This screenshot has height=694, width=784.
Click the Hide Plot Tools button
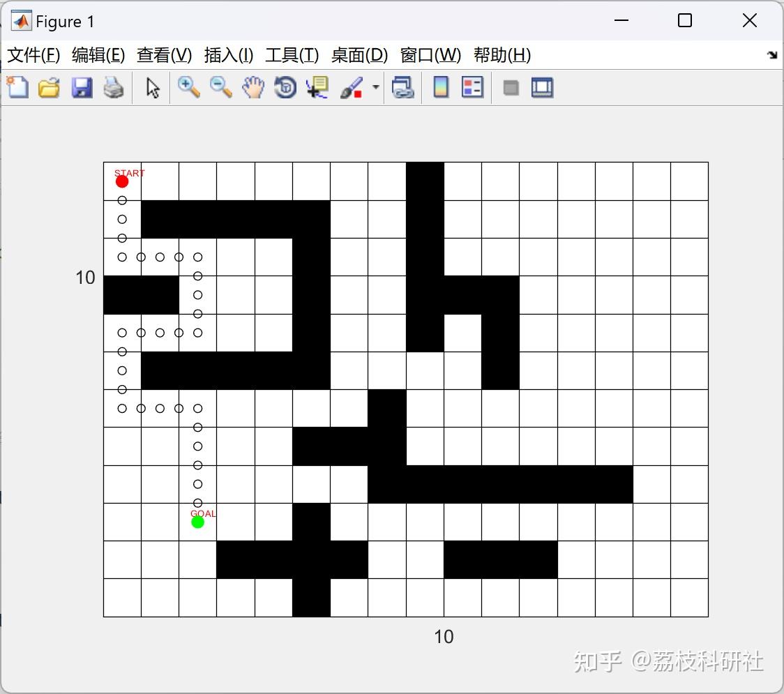pyautogui.click(x=510, y=87)
